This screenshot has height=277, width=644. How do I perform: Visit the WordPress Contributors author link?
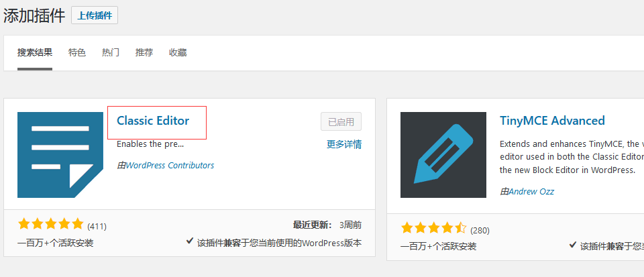[170, 165]
